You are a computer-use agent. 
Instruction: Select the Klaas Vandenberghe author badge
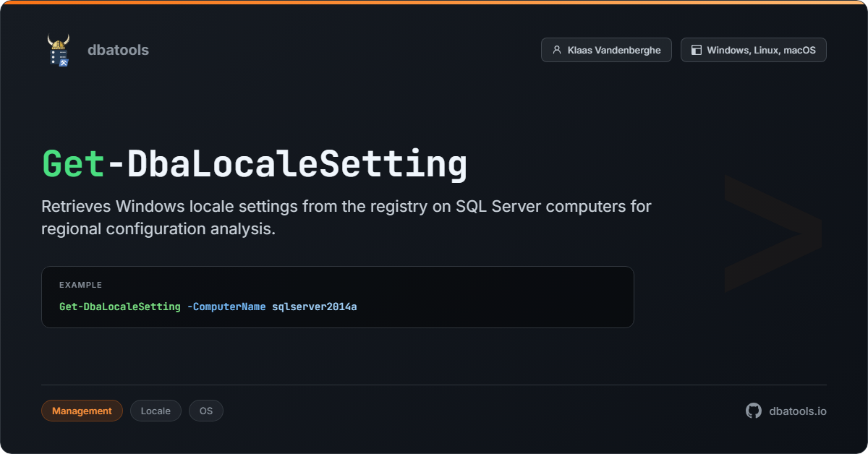click(x=606, y=50)
